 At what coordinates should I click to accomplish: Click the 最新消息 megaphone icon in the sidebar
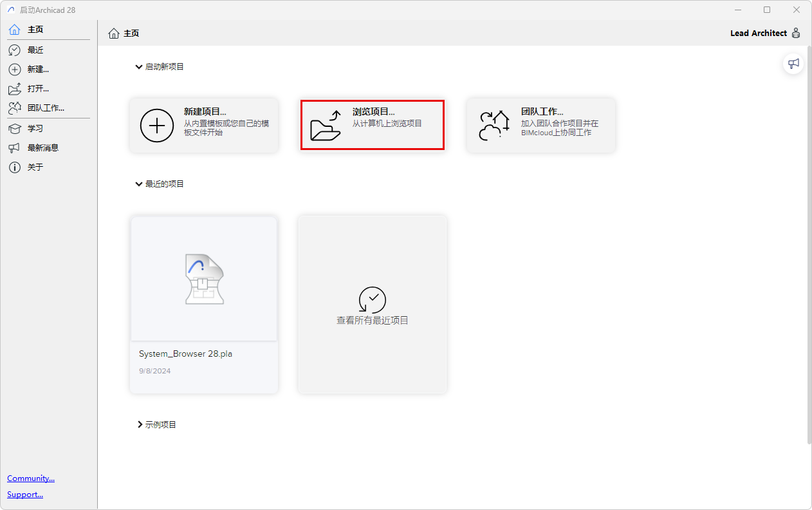[x=14, y=148]
